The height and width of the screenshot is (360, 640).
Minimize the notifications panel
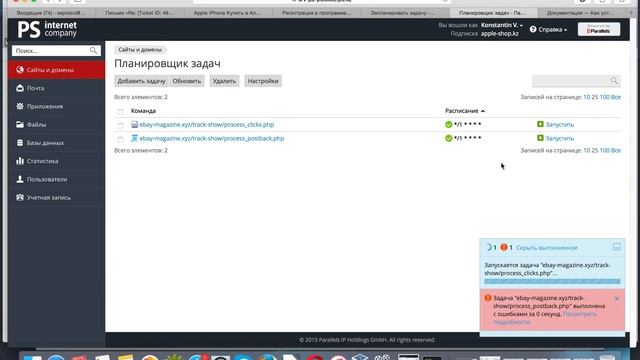617,247
